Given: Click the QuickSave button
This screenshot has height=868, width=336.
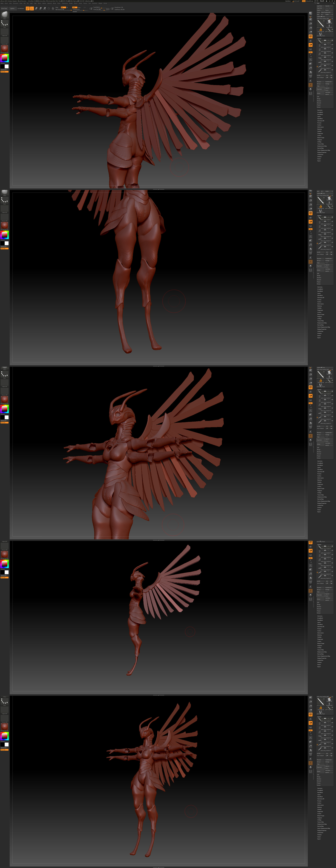Looking at the screenshot, I should (x=288, y=1).
